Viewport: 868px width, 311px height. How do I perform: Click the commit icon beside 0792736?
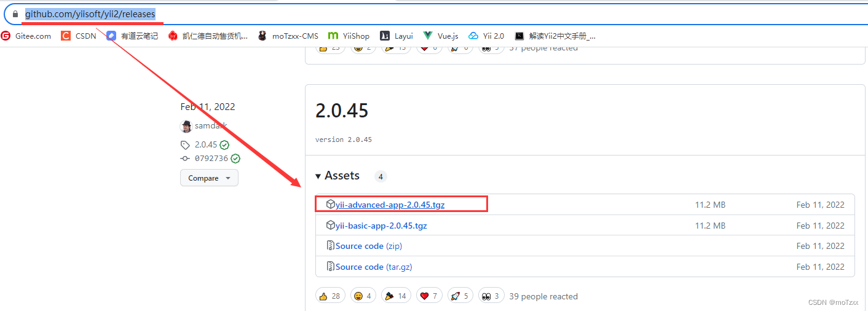[x=185, y=159]
